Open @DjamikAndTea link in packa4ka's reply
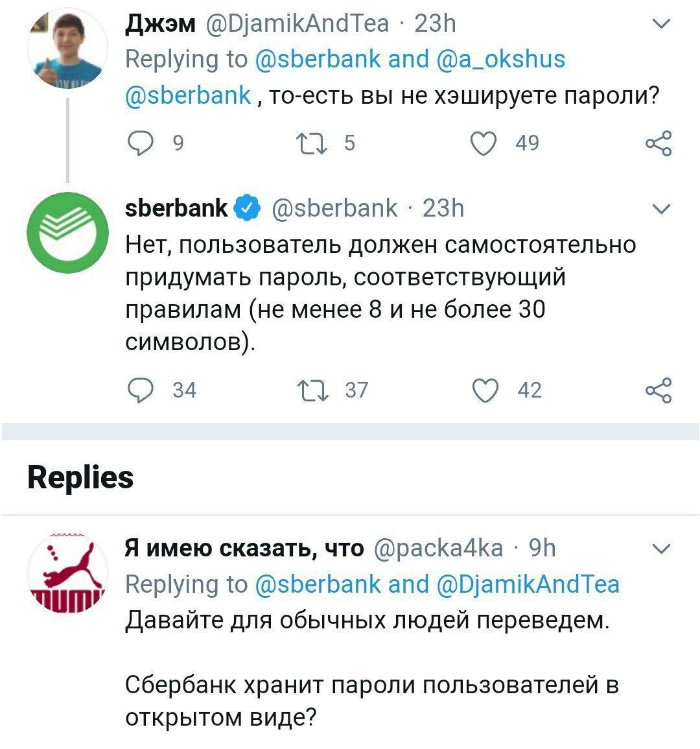The height and width of the screenshot is (749, 700). coord(529,584)
